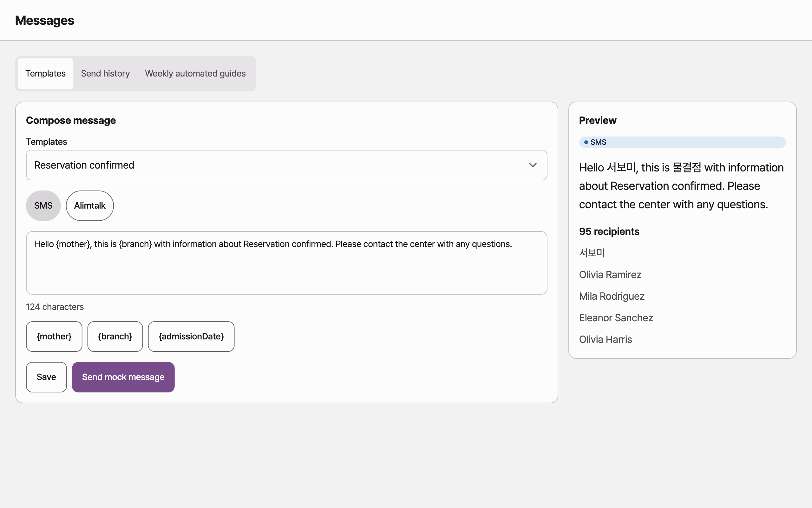Open the Templates tab
The height and width of the screenshot is (508, 812).
[45, 74]
